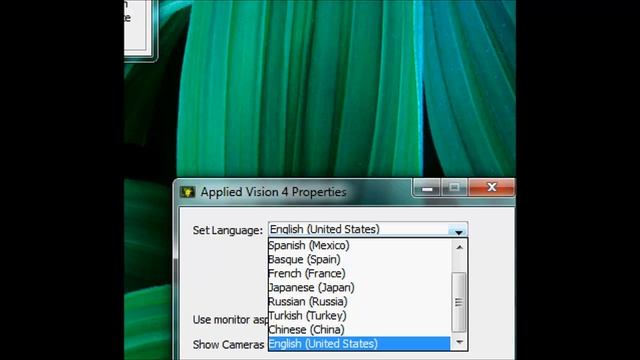Viewport: 640px width, 360px height.
Task: Click the language list scroll up arrow
Action: (459, 247)
